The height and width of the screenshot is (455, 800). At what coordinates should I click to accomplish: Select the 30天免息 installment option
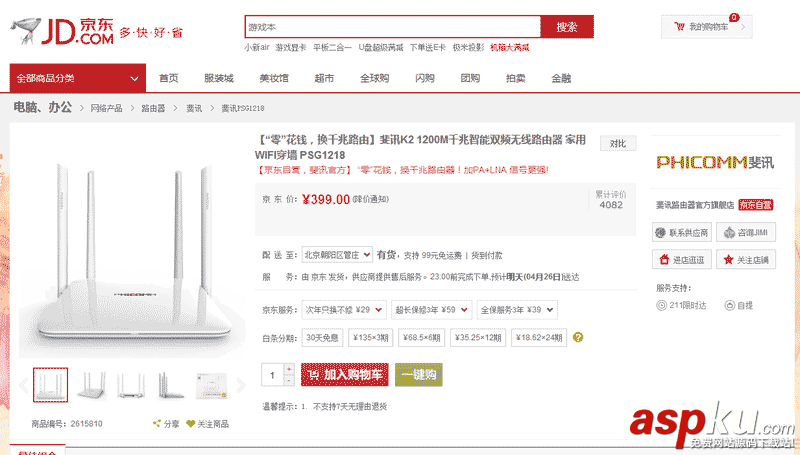323,338
